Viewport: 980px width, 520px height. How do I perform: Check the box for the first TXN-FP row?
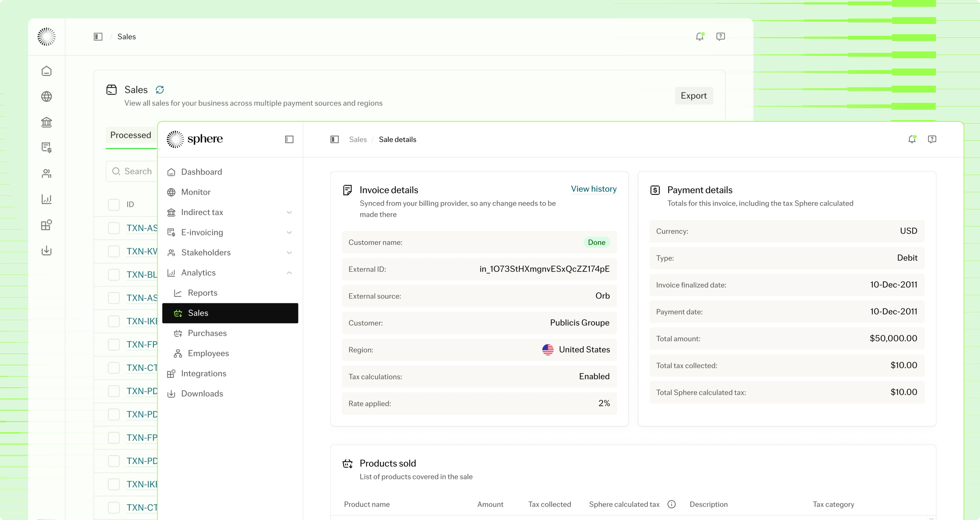tap(114, 345)
